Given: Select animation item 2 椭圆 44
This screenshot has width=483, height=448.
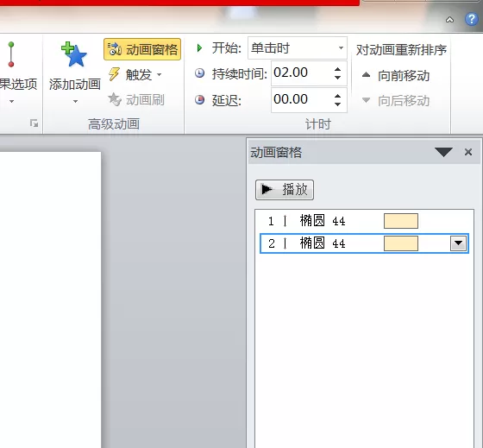Looking at the screenshot, I should [364, 243].
